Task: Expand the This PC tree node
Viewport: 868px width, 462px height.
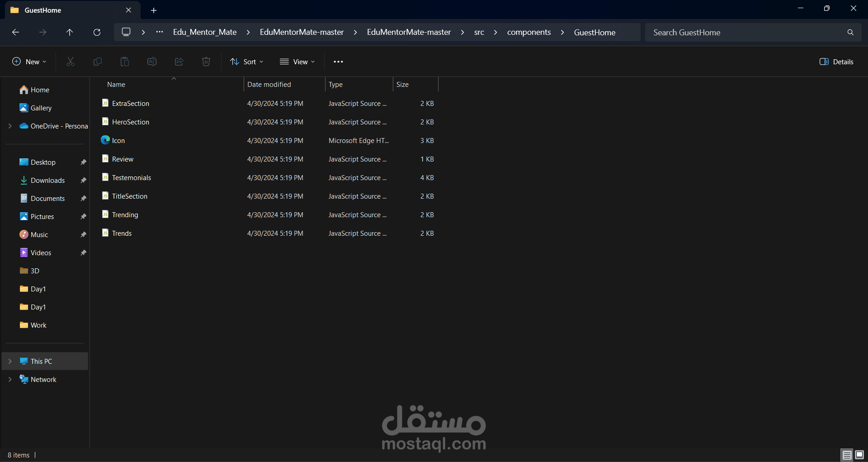Action: click(10, 361)
